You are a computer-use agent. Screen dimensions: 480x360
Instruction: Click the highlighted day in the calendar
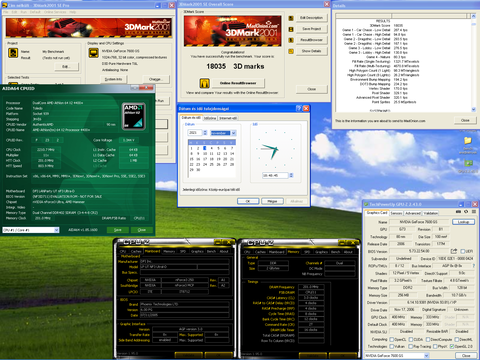click(205, 148)
